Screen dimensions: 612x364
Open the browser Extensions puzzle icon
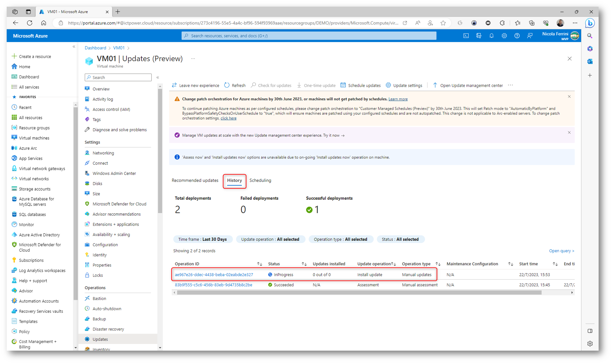click(x=502, y=23)
